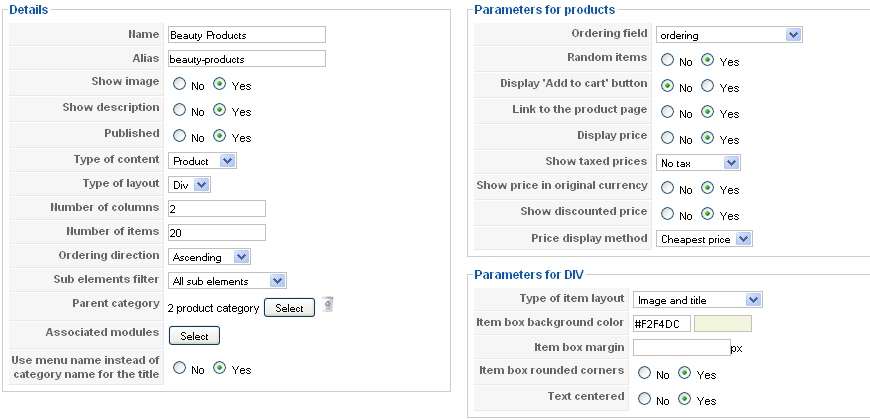
Task: Click the Number of columns field
Action: pyautogui.click(x=217, y=209)
